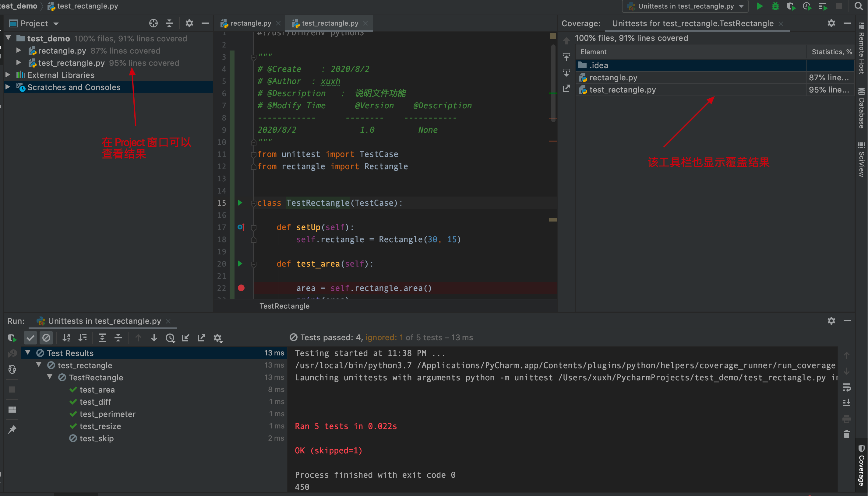Open Project panel settings gear

click(189, 23)
